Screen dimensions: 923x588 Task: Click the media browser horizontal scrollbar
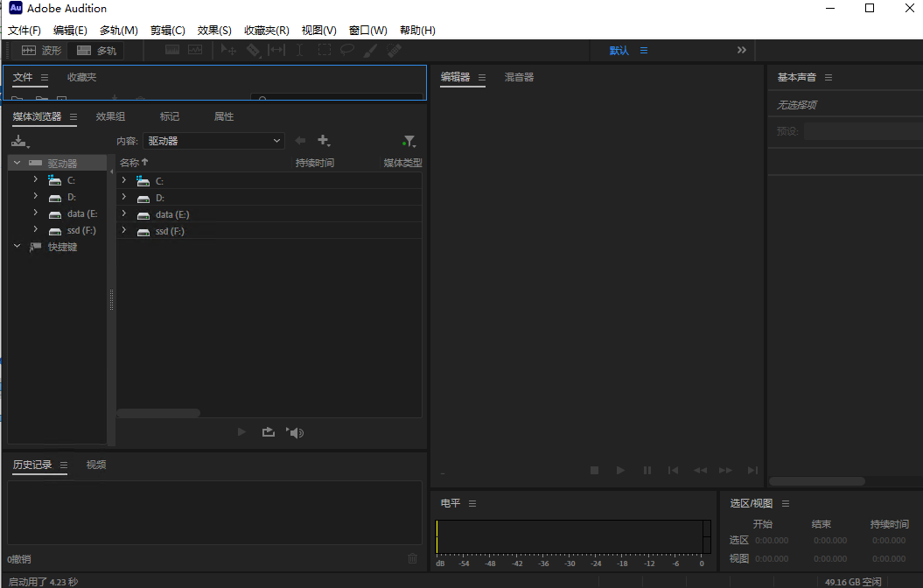click(x=158, y=413)
